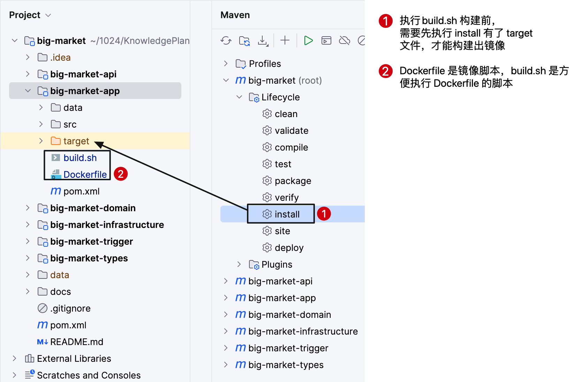Expand the big-market-api module in Project tree

(28, 74)
